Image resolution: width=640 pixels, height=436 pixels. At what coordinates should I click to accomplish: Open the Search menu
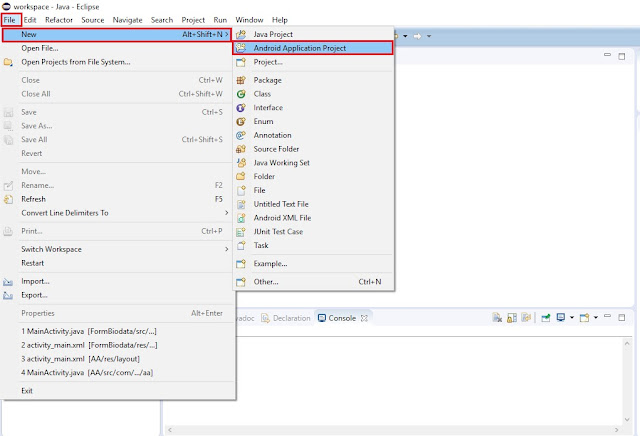(x=162, y=20)
